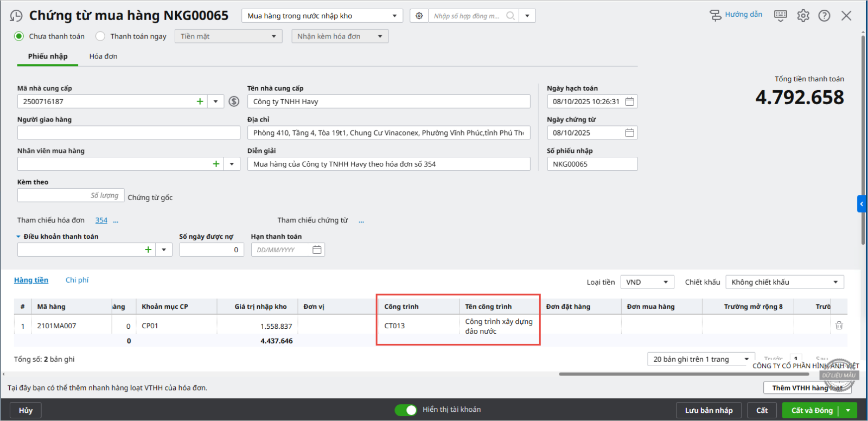This screenshot has height=421, width=868.
Task: Click the dollar icon next to supplier code
Action: coord(234,101)
